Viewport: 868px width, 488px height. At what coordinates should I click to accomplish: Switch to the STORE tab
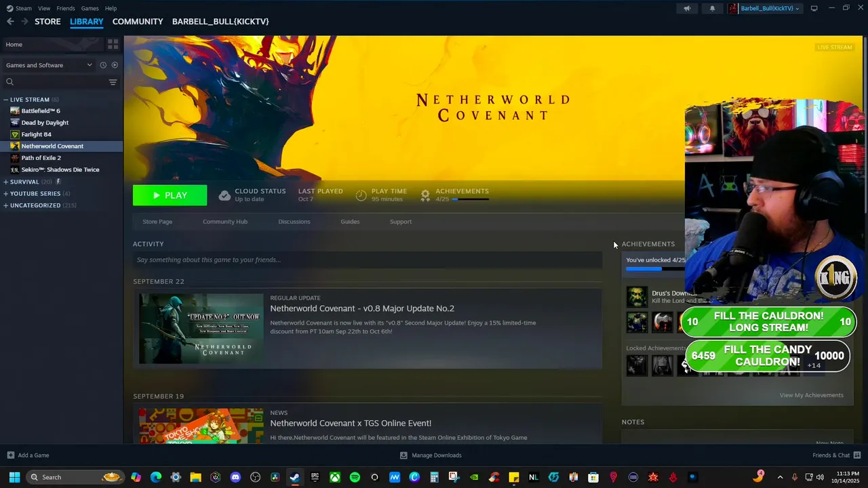(x=47, y=22)
